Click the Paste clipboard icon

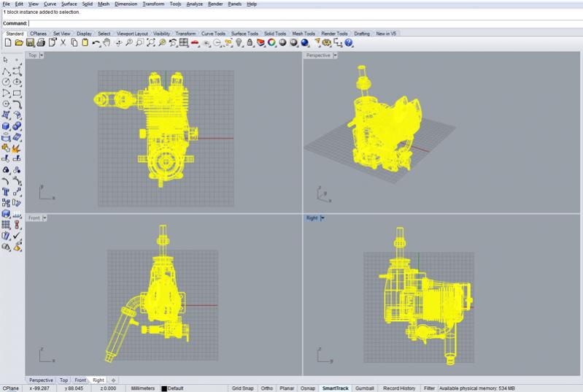click(85, 43)
